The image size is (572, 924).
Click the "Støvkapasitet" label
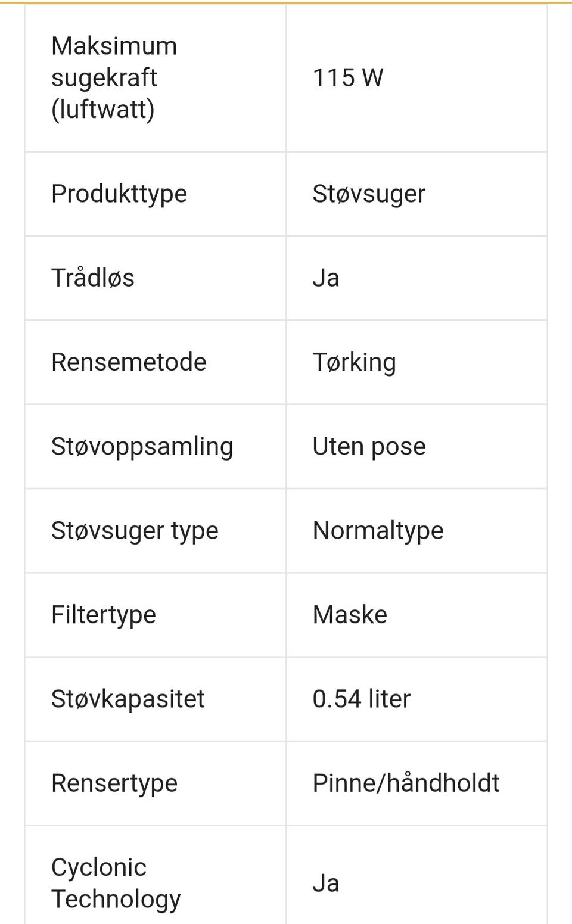click(x=128, y=699)
